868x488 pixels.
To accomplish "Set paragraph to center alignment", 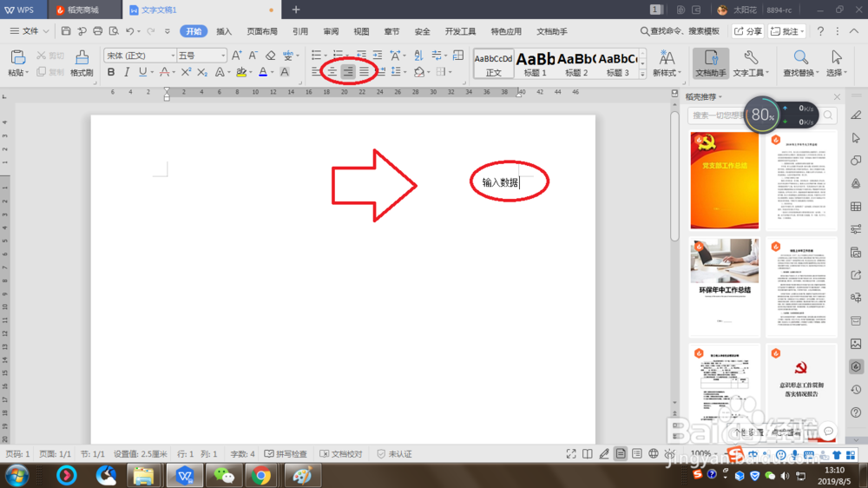I will 332,71.
